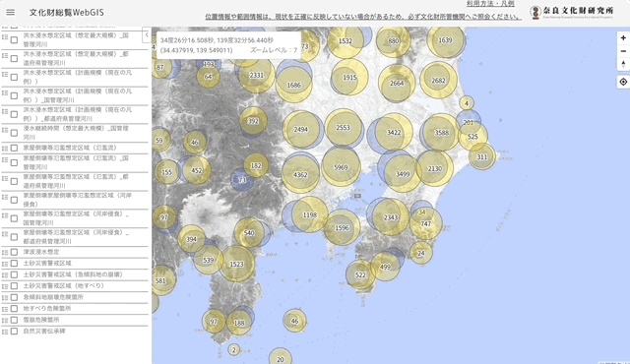Toggle the 地すべり危険箇所 checkbox

(x=14, y=309)
